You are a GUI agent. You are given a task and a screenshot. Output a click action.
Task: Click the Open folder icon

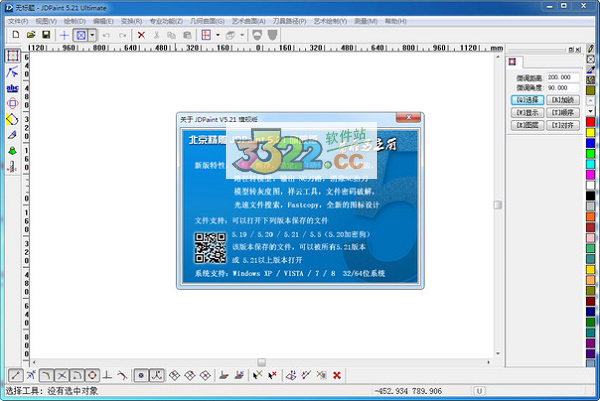(30, 34)
